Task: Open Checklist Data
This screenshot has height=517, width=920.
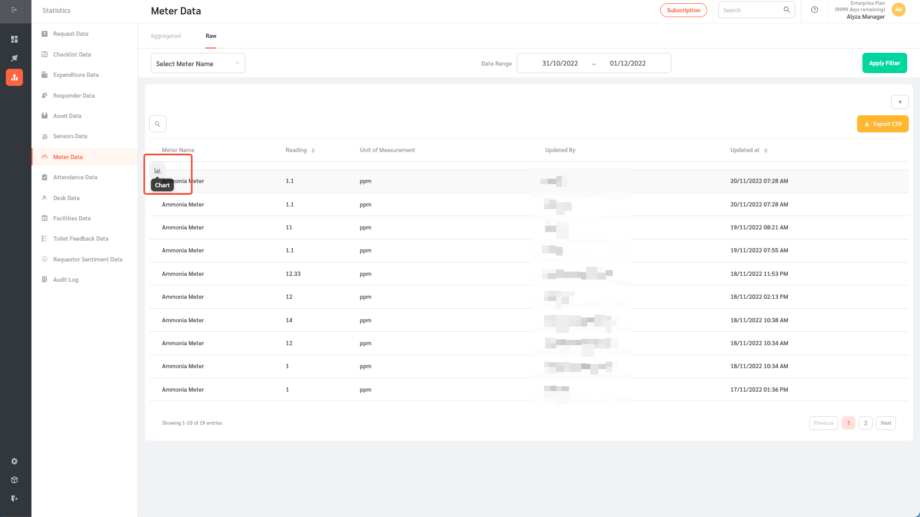Action: point(72,55)
